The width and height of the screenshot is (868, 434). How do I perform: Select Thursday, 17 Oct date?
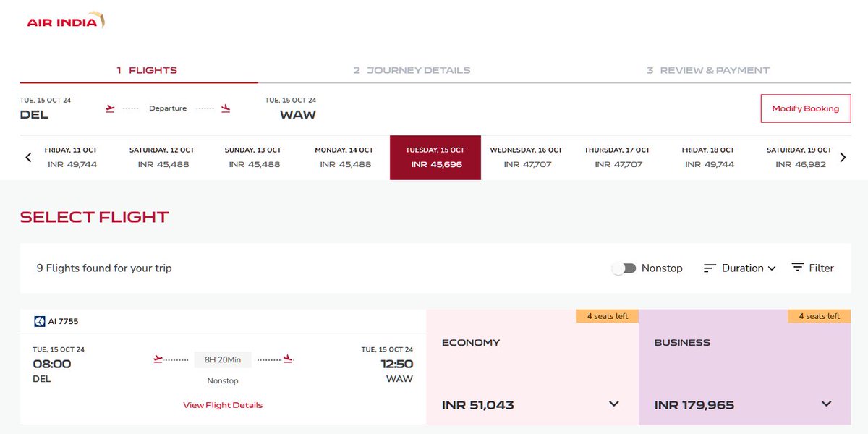(x=617, y=157)
